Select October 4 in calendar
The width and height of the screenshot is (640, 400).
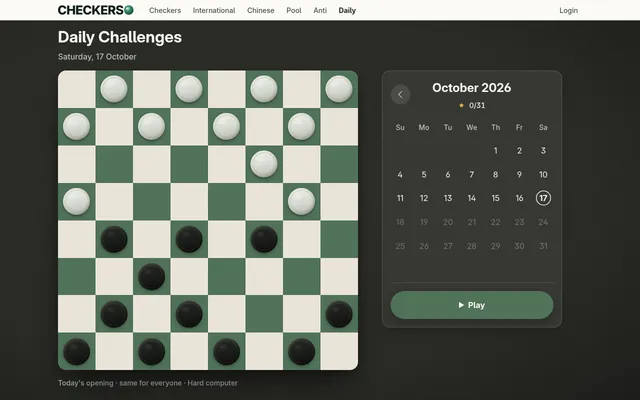pos(400,175)
